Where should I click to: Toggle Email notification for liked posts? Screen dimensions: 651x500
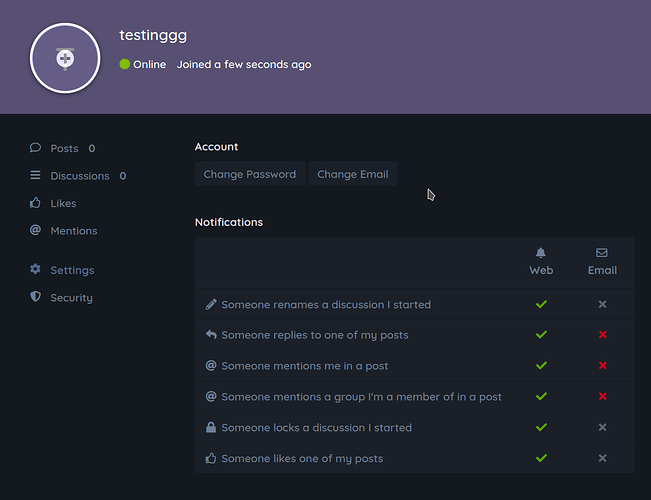(602, 458)
